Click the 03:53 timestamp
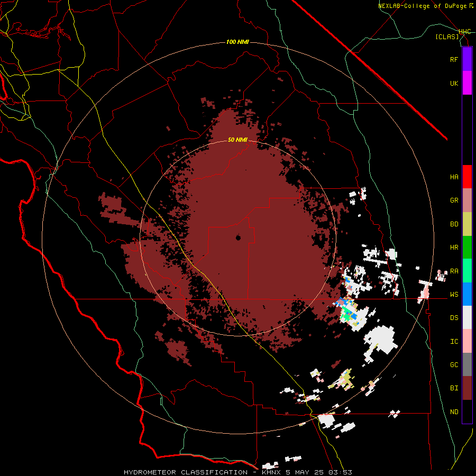The height and width of the screenshot is (476, 476). pos(341,472)
